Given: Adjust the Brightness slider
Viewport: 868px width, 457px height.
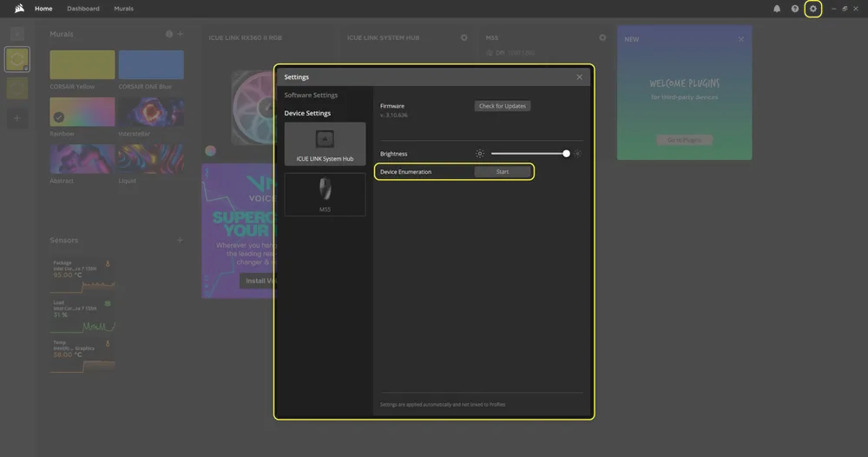Looking at the screenshot, I should click(529, 154).
